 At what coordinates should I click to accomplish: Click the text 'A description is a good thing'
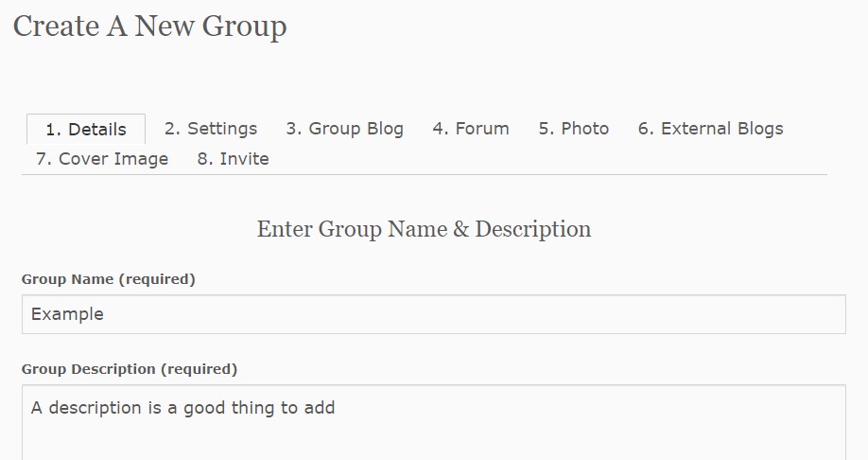click(x=154, y=408)
